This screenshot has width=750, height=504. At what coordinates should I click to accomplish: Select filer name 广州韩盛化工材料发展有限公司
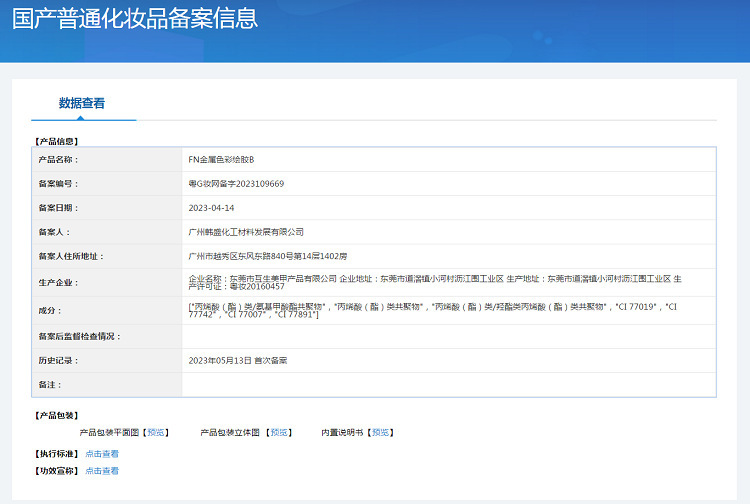coord(246,232)
